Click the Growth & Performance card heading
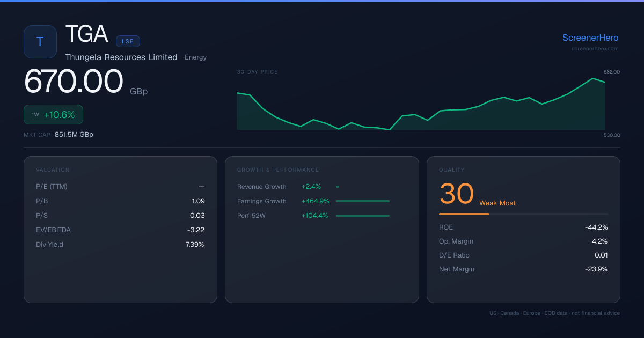 278,170
